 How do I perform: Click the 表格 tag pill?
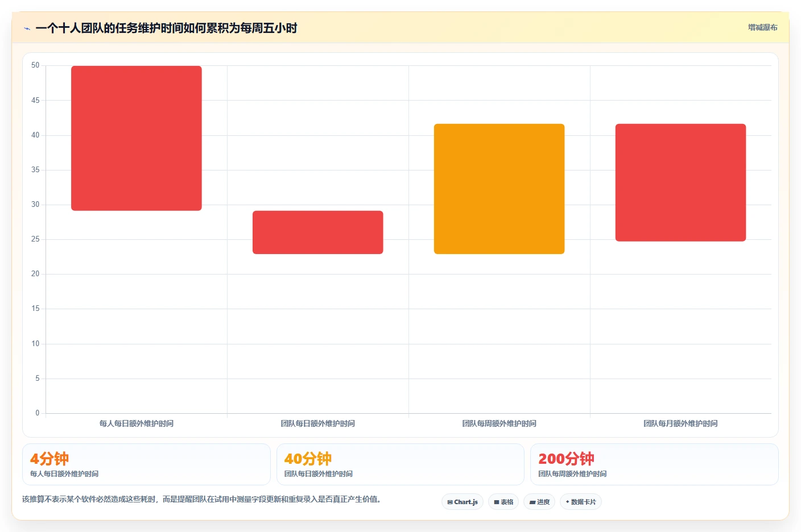tap(503, 502)
